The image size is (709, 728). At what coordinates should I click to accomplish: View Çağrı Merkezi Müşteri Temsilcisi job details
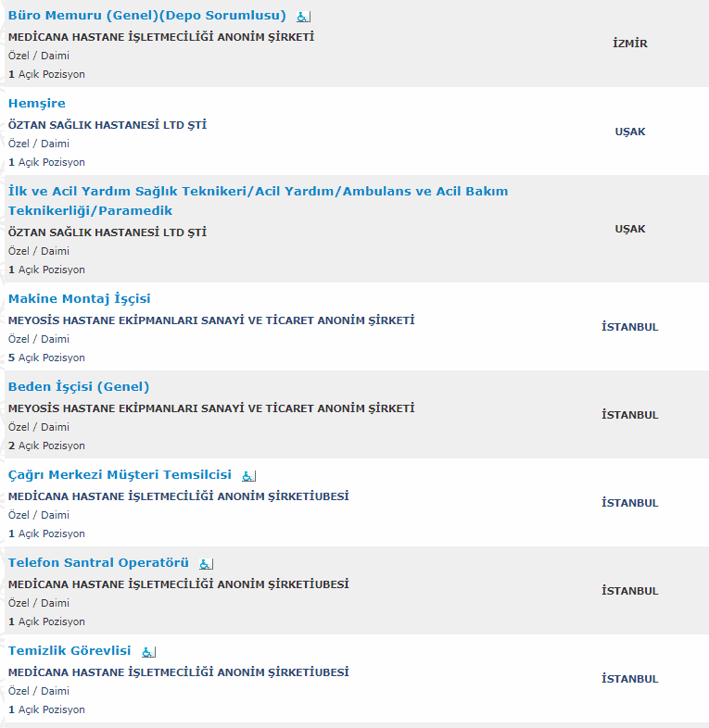(x=120, y=475)
